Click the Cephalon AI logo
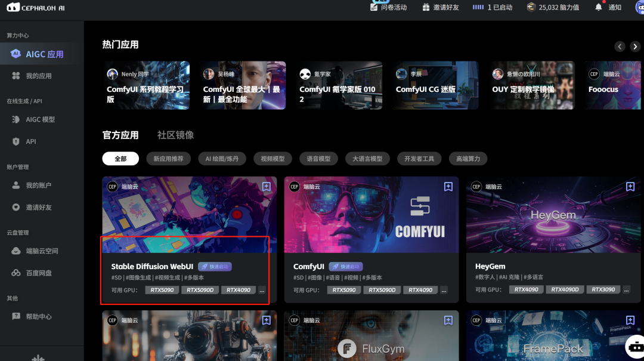This screenshot has height=361, width=644. pyautogui.click(x=36, y=7)
